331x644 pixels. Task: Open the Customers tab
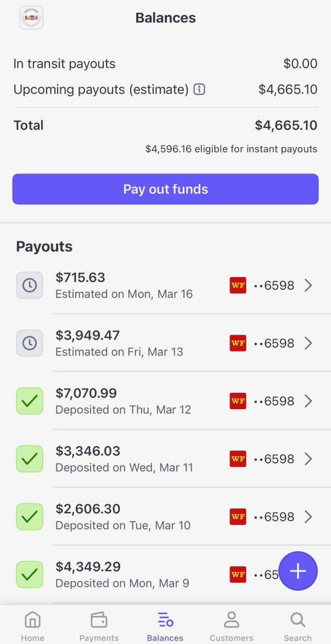click(x=231, y=626)
